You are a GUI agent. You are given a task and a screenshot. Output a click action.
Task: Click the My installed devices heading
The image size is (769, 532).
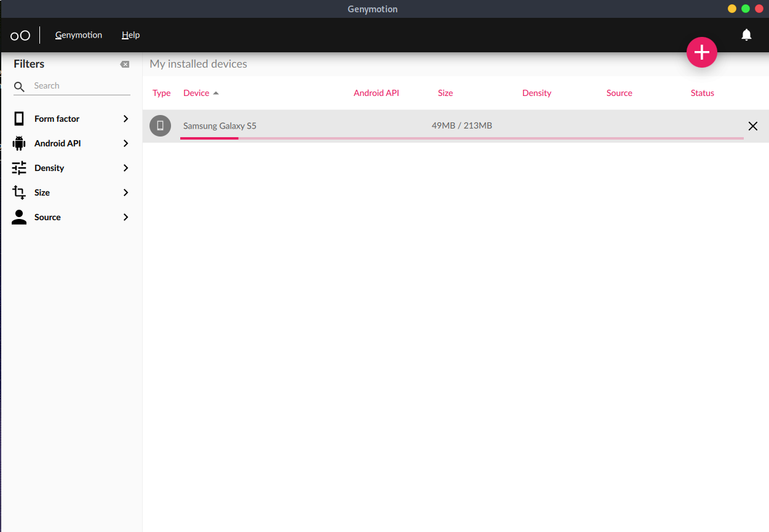[198, 64]
